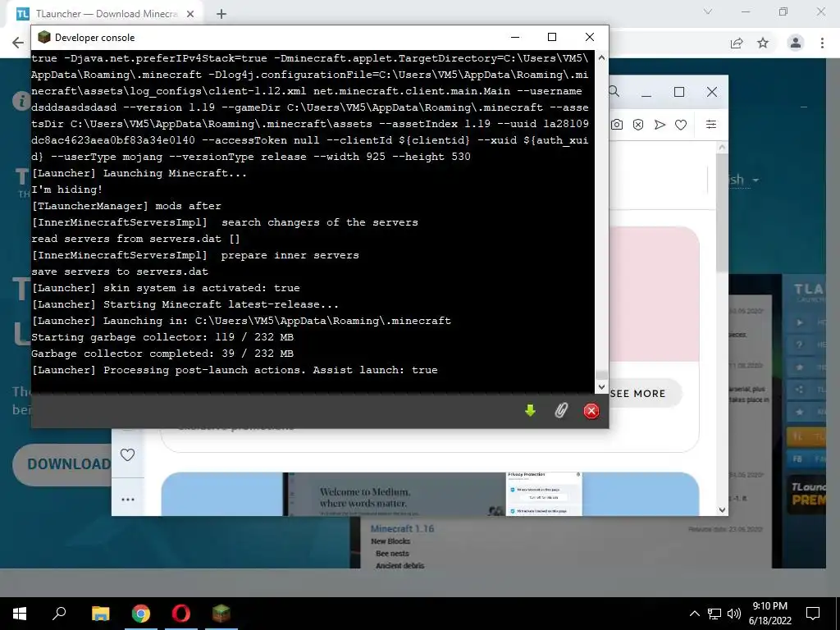Image resolution: width=840 pixels, height=630 pixels.
Task: Click the red X kill button in Developer console
Action: 591,411
